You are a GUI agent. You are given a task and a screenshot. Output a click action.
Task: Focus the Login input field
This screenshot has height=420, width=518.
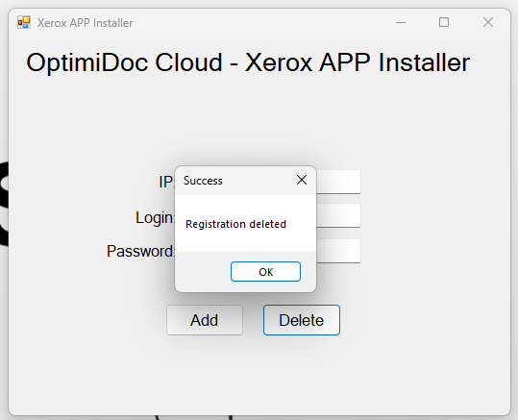338,215
